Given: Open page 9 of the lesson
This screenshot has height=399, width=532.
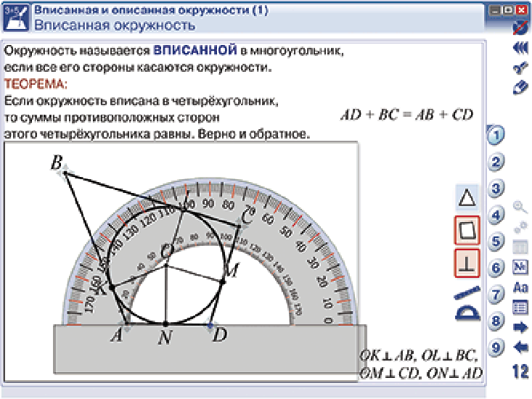Looking at the screenshot, I should click(495, 347).
